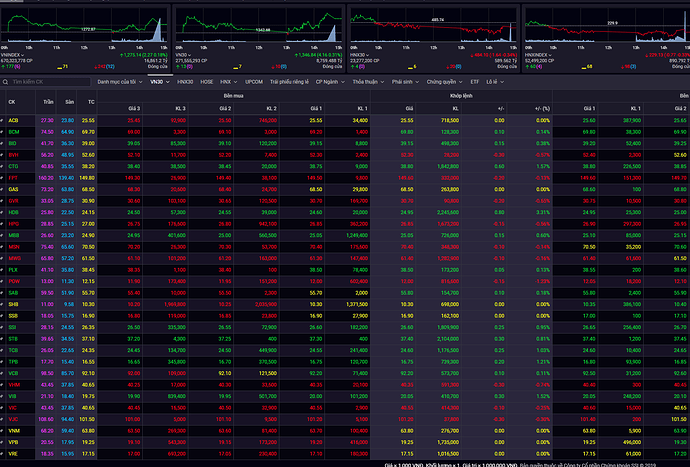Click pin icon beside VNM row
The height and width of the screenshot is (467, 690).
[x=2, y=429]
